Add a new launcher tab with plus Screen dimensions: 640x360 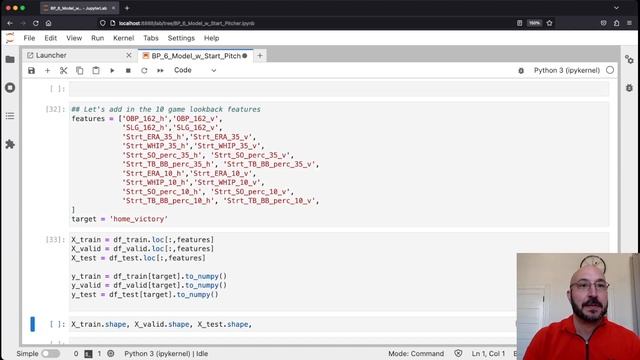coord(260,56)
